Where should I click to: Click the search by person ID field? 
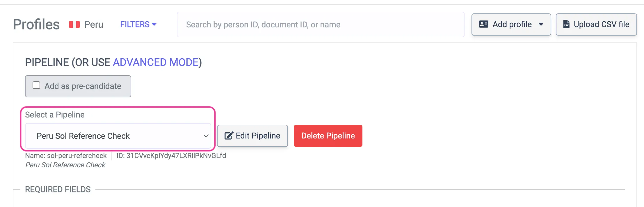[x=321, y=24]
